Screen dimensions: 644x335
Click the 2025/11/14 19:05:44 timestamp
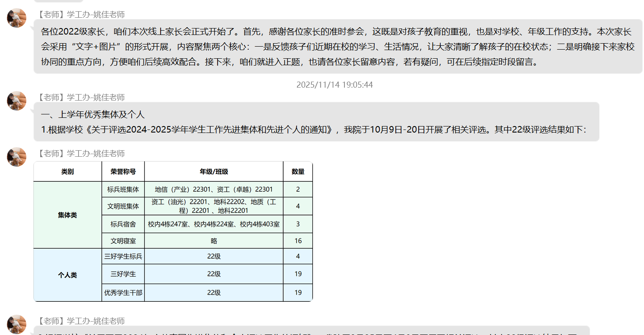pyautogui.click(x=334, y=85)
